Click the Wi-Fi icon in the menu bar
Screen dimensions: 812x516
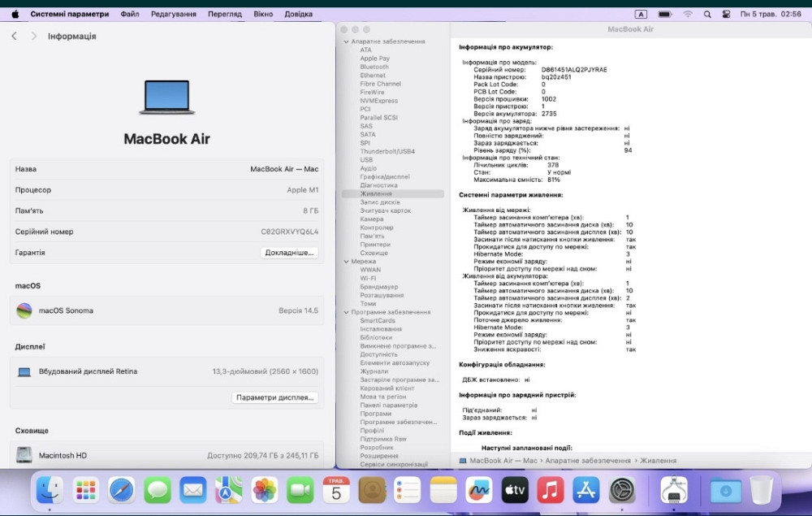[688, 13]
